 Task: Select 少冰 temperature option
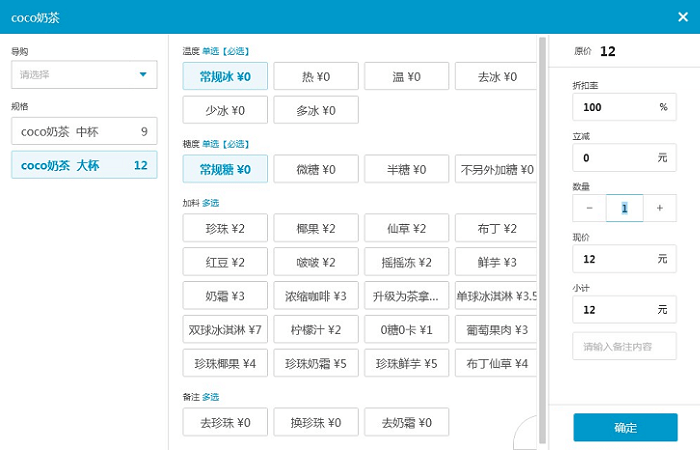coord(225,110)
